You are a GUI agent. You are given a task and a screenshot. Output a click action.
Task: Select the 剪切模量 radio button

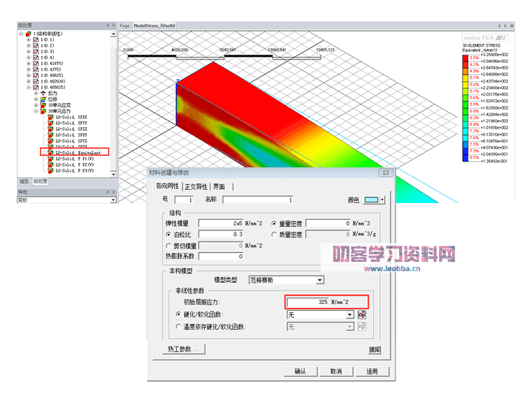coord(168,246)
